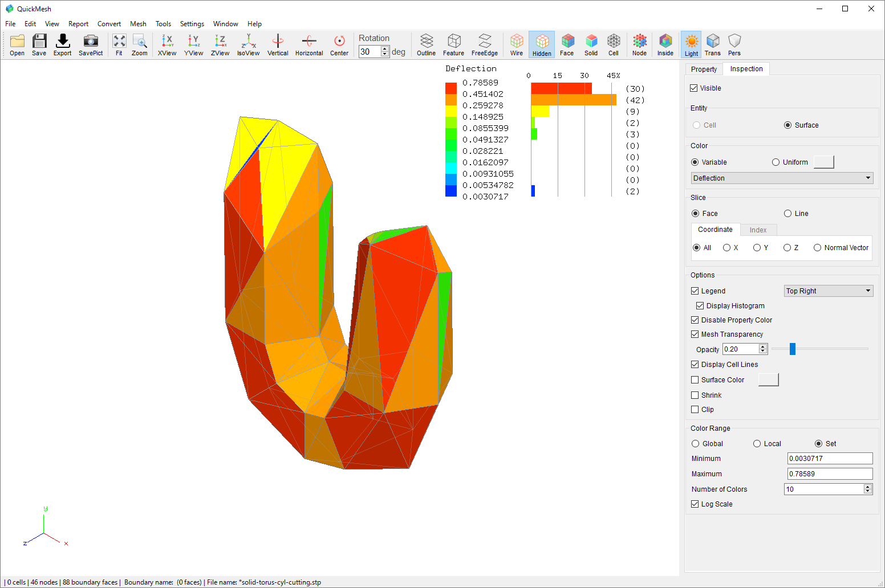Enable the Clip checkbox
The height and width of the screenshot is (588, 885).
coord(695,410)
